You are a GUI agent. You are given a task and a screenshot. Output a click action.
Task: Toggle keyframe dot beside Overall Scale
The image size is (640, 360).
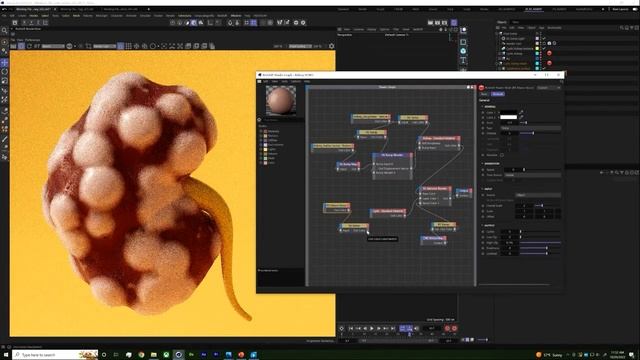point(483,206)
